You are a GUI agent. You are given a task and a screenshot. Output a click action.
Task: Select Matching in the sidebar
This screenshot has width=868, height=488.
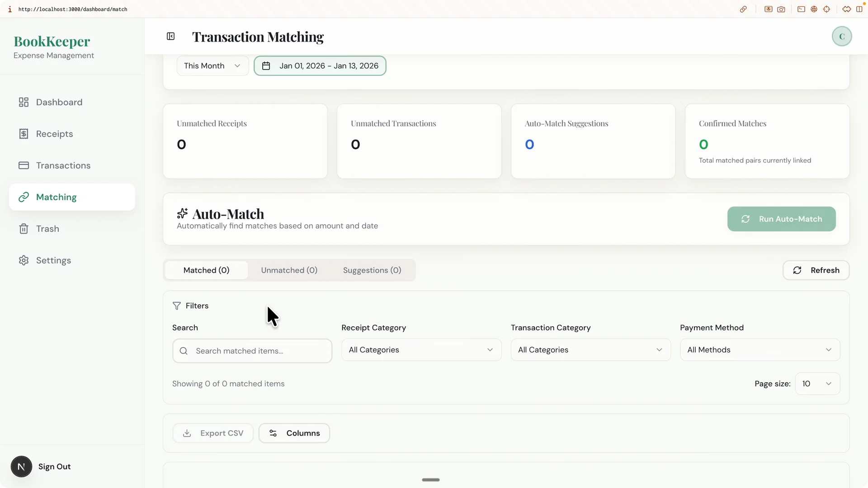click(72, 197)
